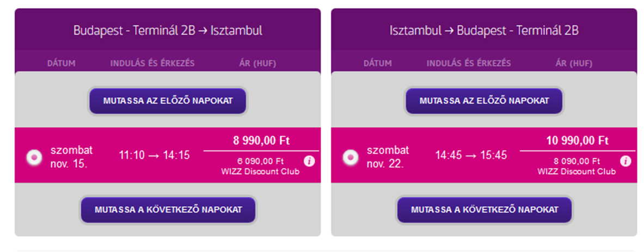Pick the 8 090,00 Ft WIZZ Discount Club price
Viewport: 644px width, 252px height.
pyautogui.click(x=576, y=166)
